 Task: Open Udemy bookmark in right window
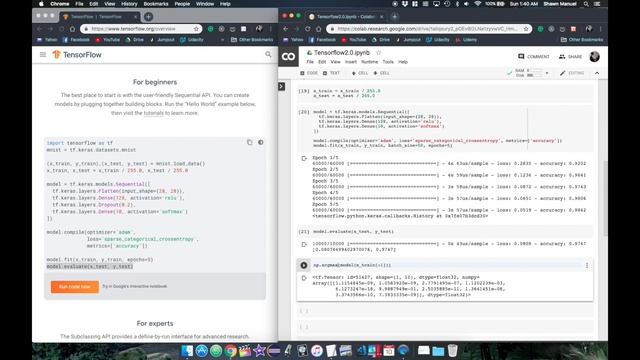click(x=466, y=40)
